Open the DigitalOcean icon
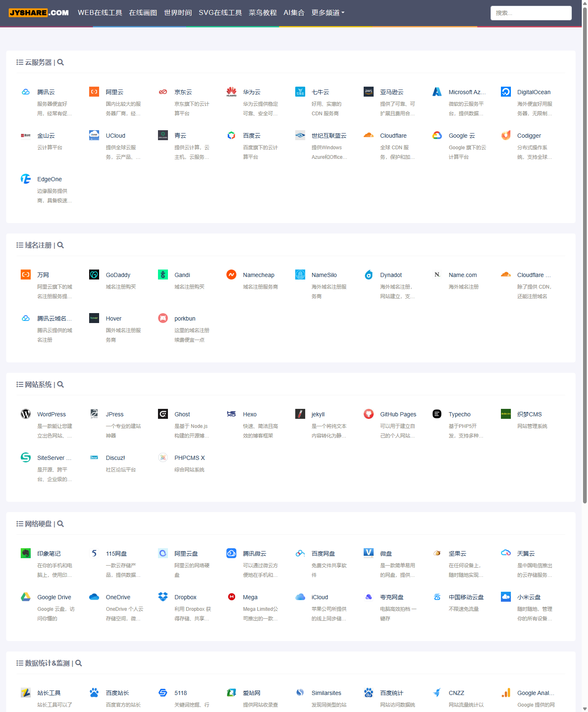Screen dimensions: 588x712 coord(505,92)
